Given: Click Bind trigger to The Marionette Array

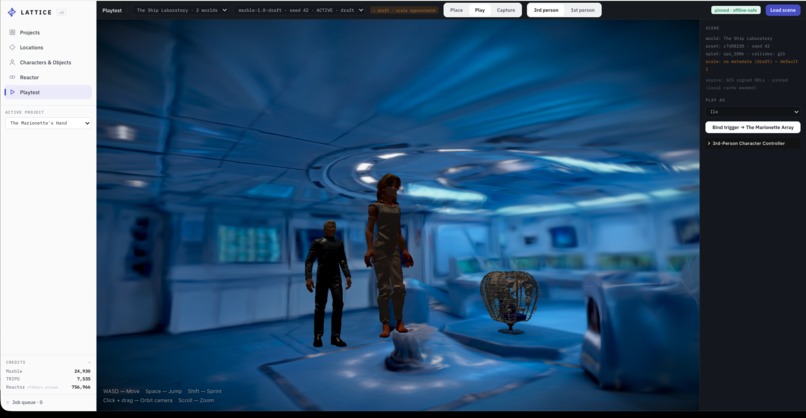Looking at the screenshot, I should click(x=753, y=127).
